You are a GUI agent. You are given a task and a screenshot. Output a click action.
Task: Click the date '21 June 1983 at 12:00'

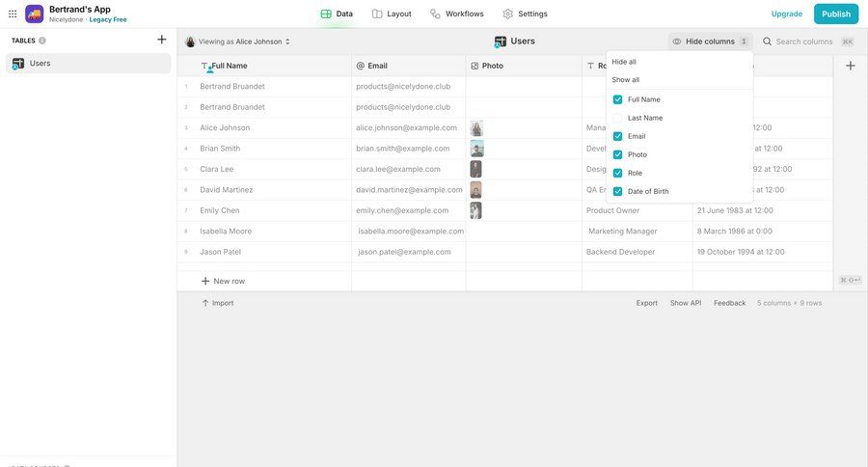point(735,210)
